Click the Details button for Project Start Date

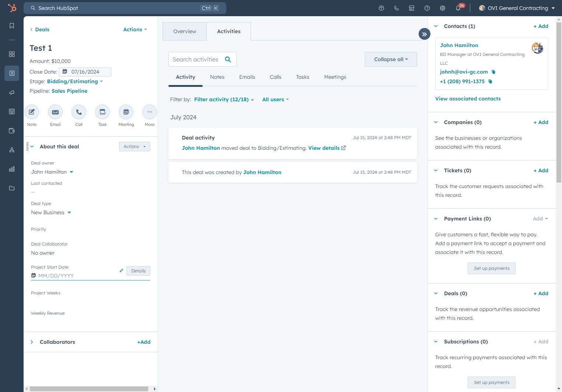click(138, 271)
